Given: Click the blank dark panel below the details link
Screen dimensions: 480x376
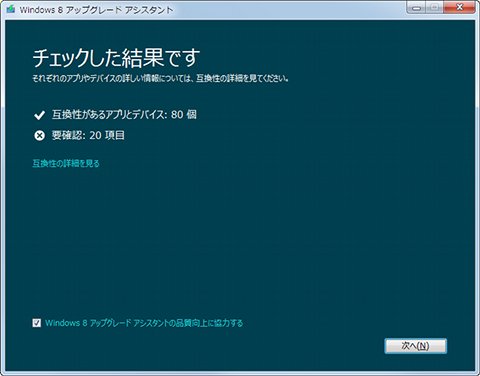Looking at the screenshot, I should pyautogui.click(x=240, y=240).
